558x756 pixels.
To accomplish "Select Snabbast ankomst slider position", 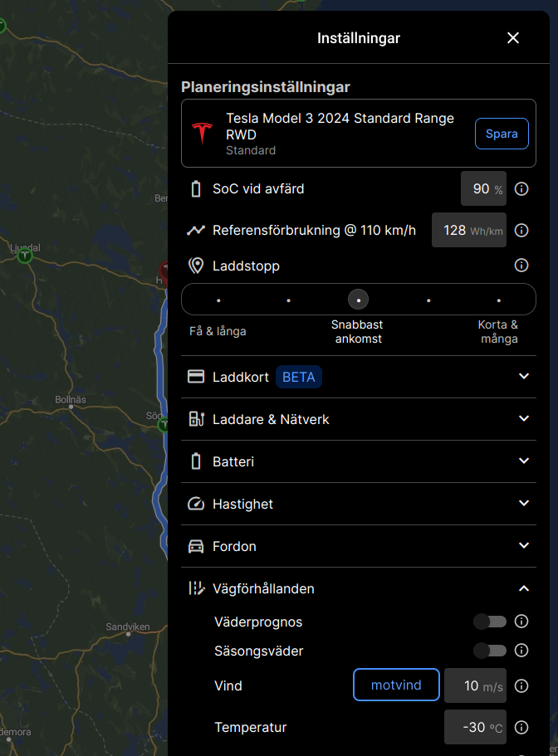I will click(x=359, y=300).
